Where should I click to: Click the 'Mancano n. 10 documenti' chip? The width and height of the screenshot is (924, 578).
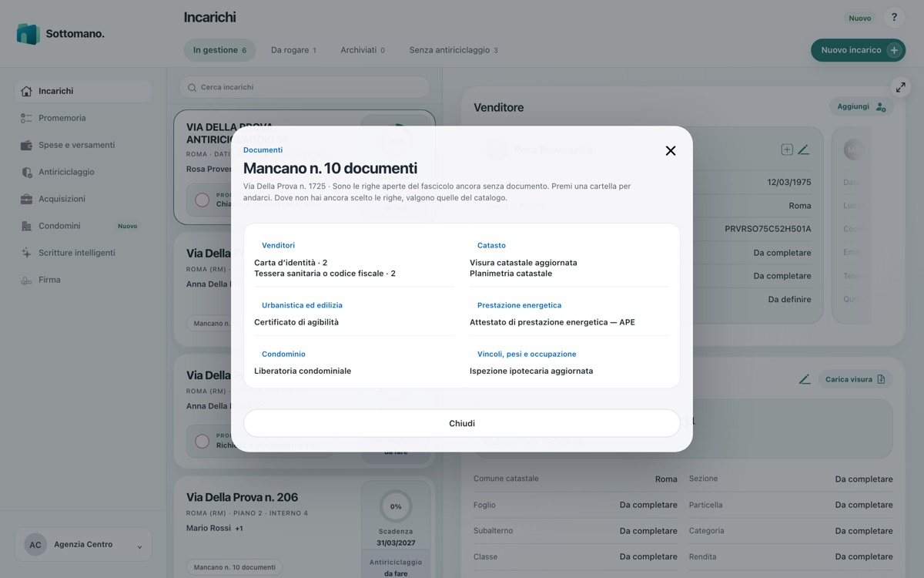(235, 567)
